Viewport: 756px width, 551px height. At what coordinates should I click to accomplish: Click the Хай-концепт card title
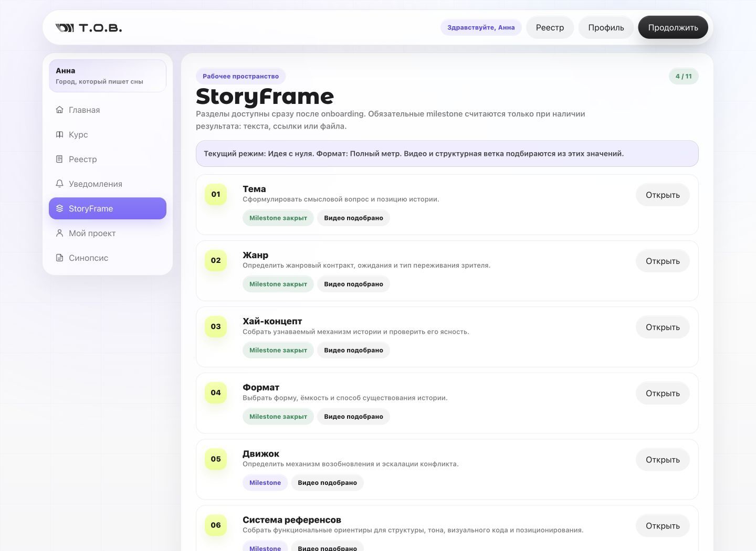tap(272, 321)
